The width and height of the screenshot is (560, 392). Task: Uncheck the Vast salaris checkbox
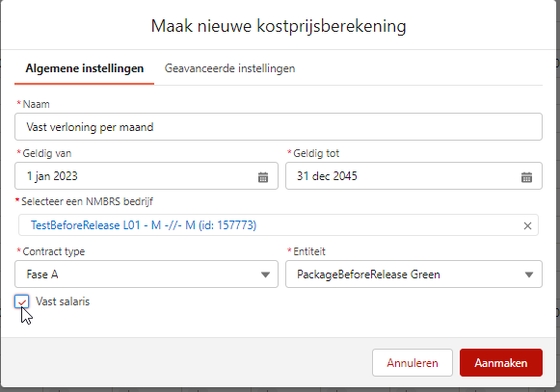click(x=22, y=301)
